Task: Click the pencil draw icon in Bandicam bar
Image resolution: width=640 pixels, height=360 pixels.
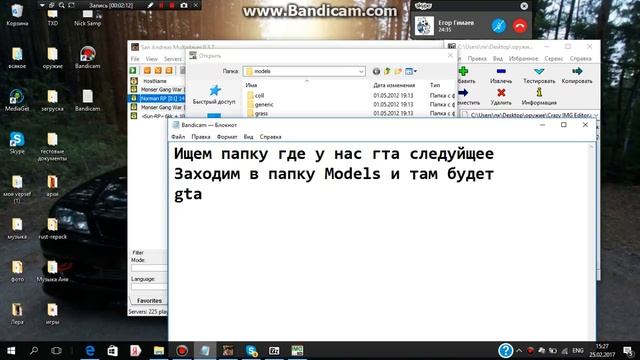Action: tap(150, 5)
